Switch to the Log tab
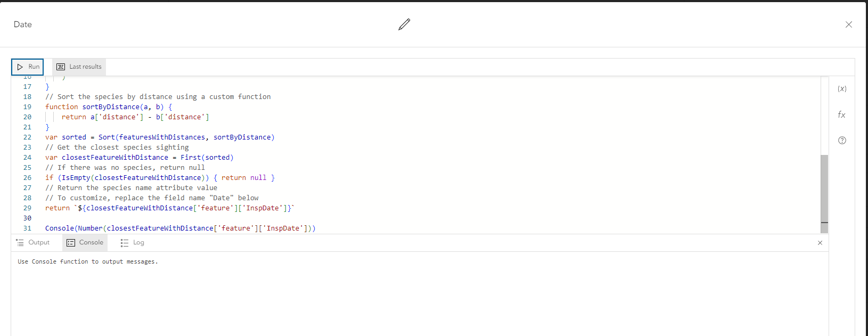 click(132, 242)
